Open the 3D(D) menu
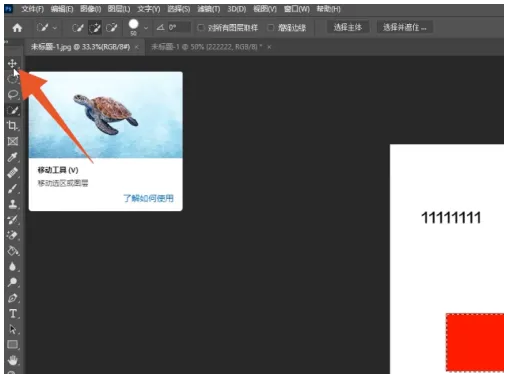Screen dimensions: 508x374 (237, 9)
